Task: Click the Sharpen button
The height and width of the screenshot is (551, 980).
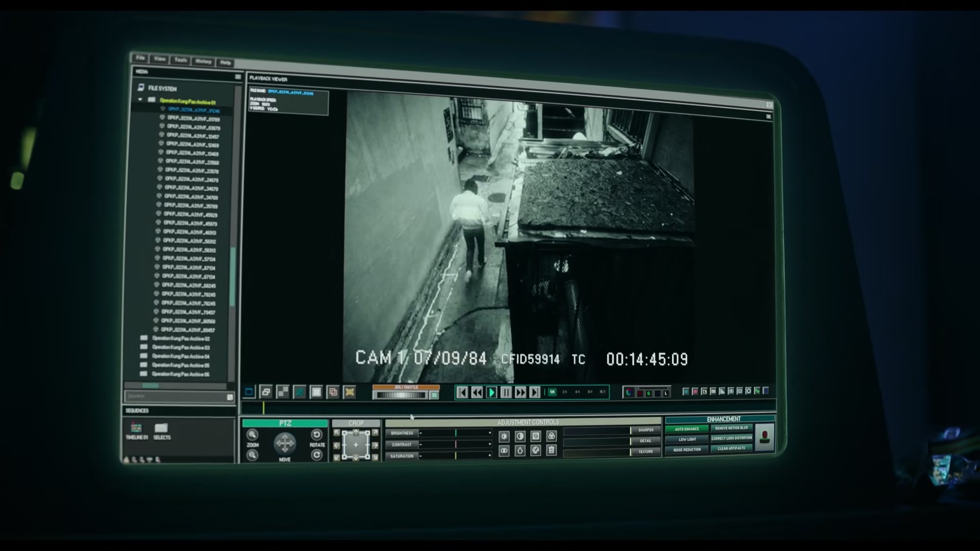Action: [x=645, y=430]
